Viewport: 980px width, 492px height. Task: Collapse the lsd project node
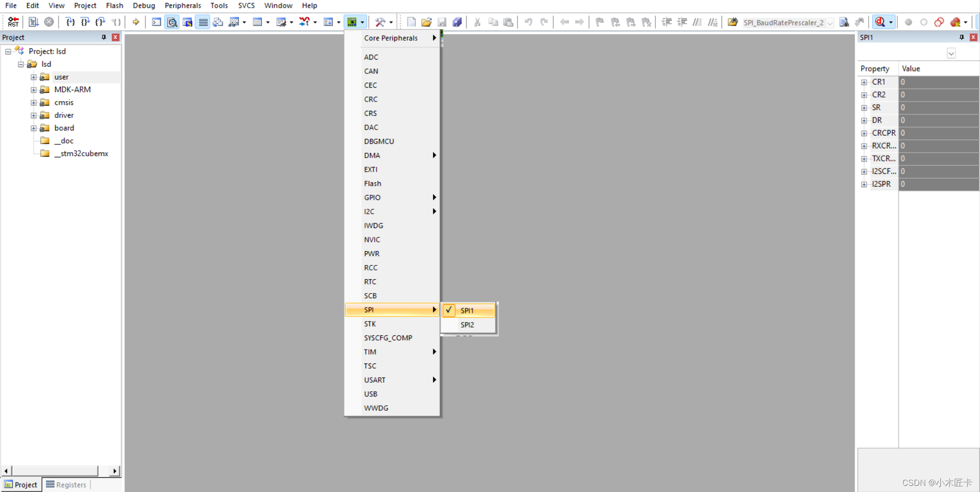[x=21, y=64]
